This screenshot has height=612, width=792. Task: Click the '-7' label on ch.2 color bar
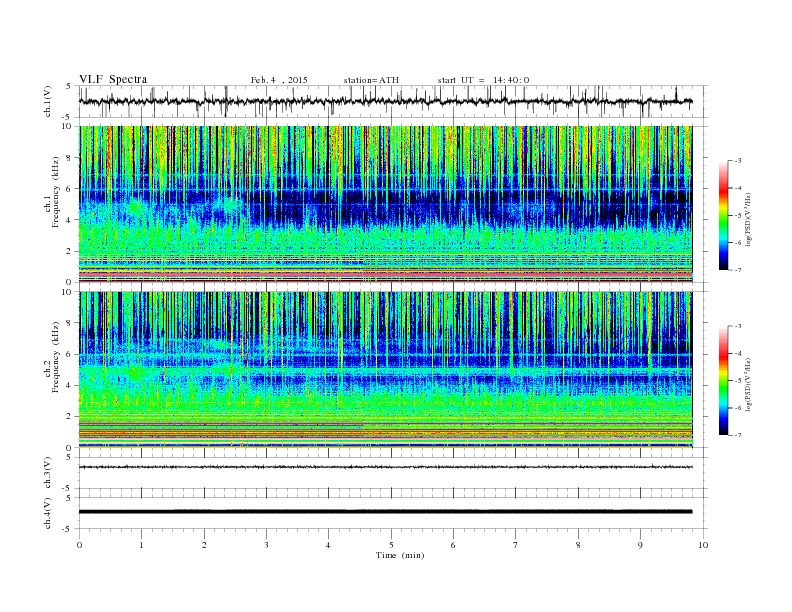pyautogui.click(x=738, y=435)
